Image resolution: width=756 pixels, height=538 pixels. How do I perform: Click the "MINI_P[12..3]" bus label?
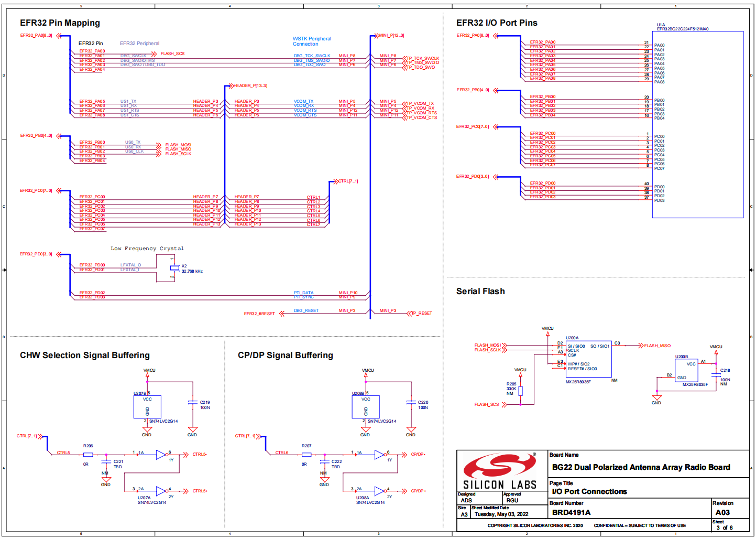tap(392, 36)
